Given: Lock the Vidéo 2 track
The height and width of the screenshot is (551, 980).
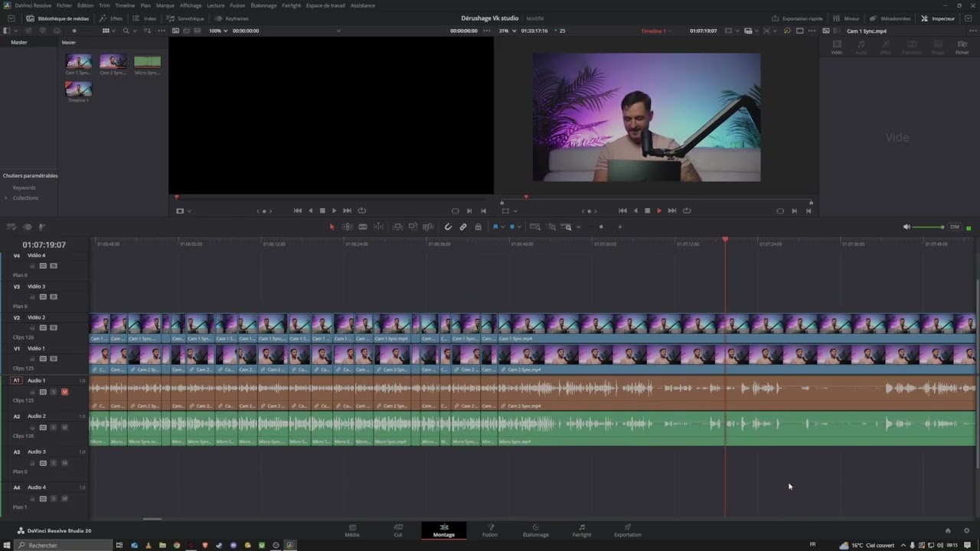Looking at the screenshot, I should tap(32, 328).
